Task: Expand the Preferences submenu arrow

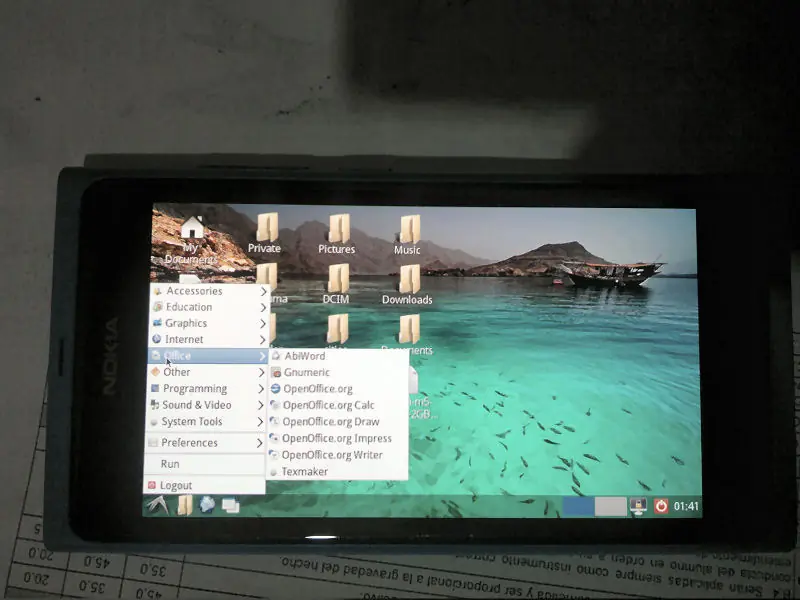Action: click(x=260, y=443)
